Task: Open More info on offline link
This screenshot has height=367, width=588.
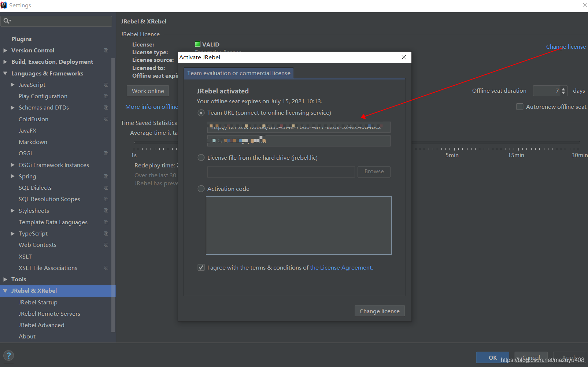Action: click(152, 107)
